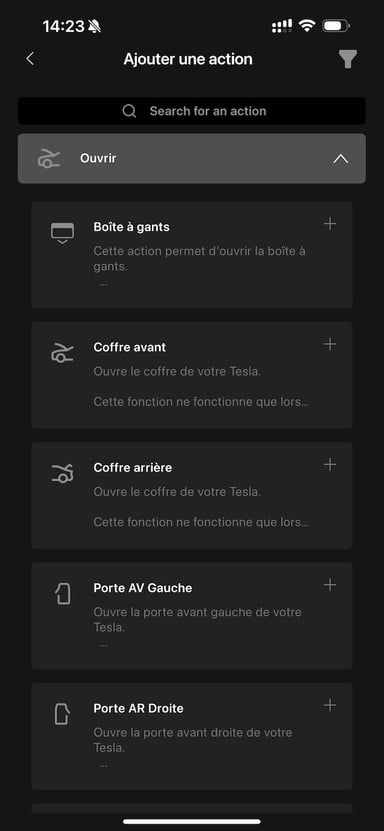Focus the Search for an action field
384x831 pixels.
point(192,111)
